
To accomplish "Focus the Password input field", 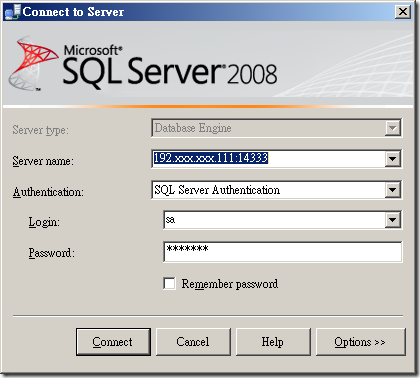I will click(x=283, y=252).
